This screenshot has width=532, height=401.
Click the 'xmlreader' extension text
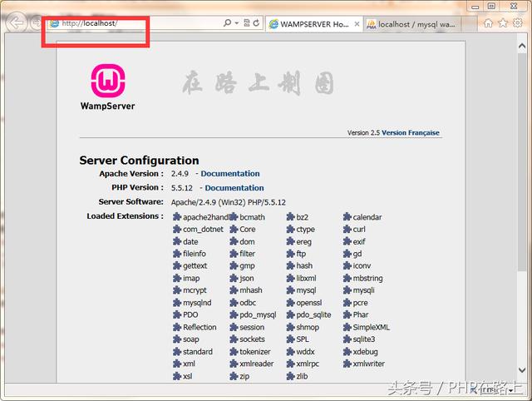pos(256,364)
